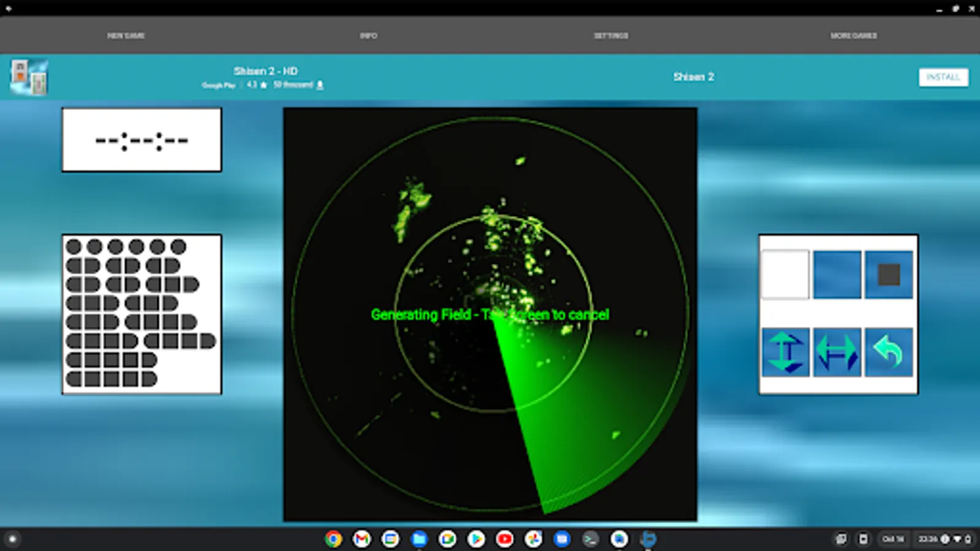Click the horizontal flip arrows icon
980x551 pixels.
[837, 352]
